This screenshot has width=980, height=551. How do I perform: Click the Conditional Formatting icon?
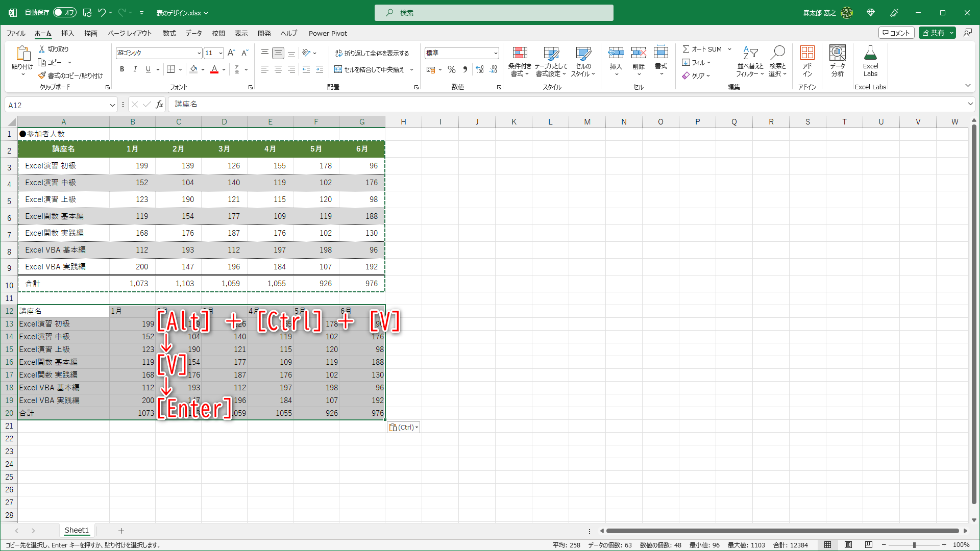click(x=520, y=53)
